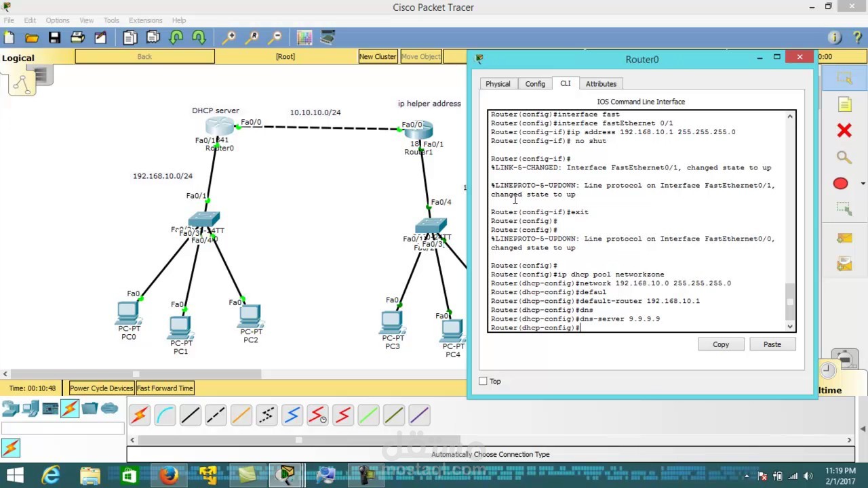Save the current network file
868x488 pixels.
[x=54, y=37]
